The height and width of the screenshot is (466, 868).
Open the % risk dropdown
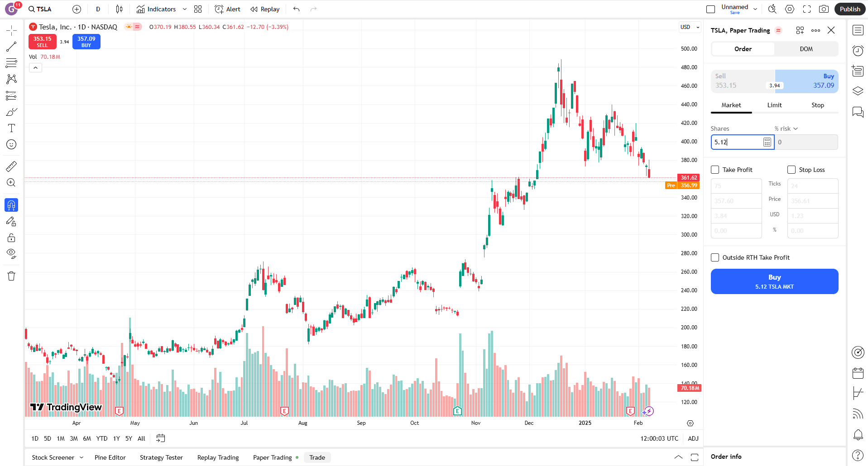[x=786, y=128]
